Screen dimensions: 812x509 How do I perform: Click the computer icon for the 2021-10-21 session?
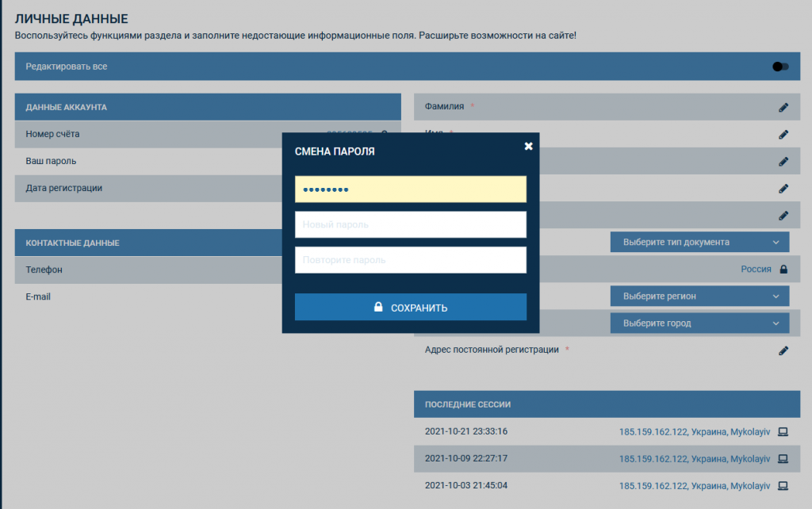[783, 432]
